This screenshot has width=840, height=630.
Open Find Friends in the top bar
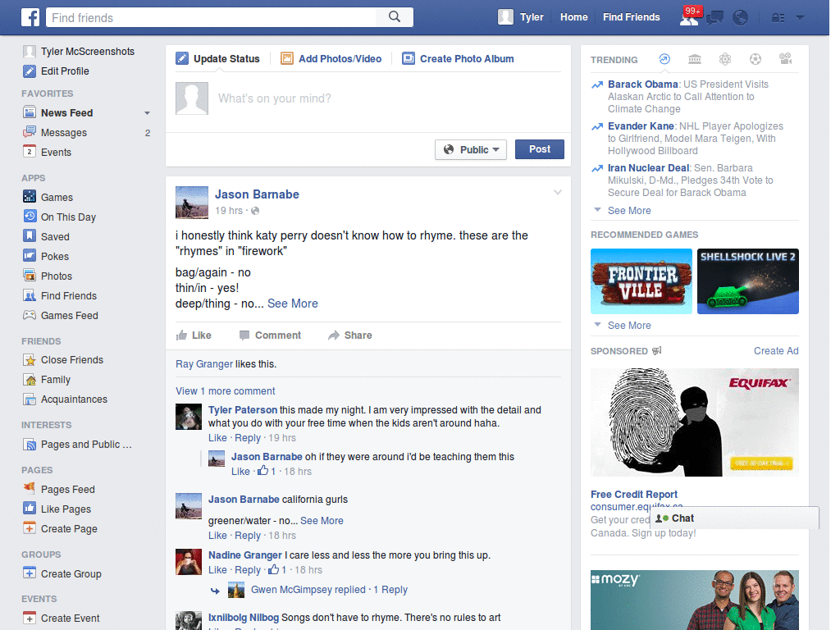coord(631,17)
